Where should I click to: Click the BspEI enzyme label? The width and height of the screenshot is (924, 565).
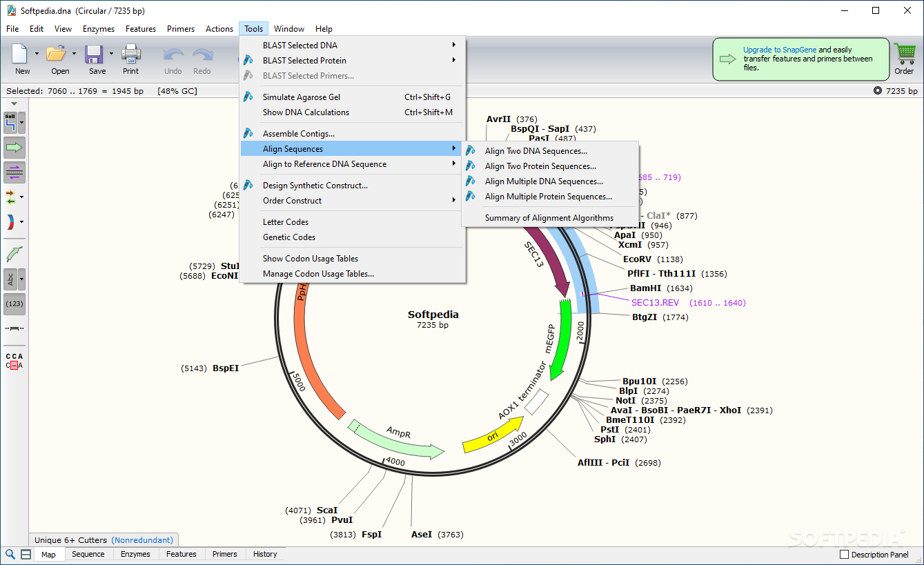226,368
